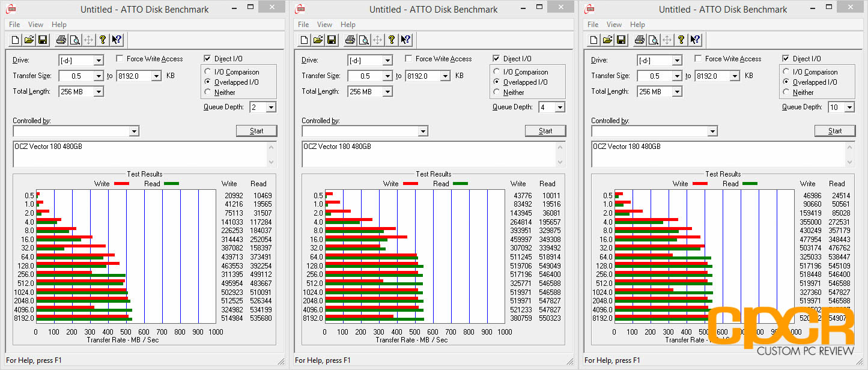Image resolution: width=868 pixels, height=370 pixels.
Task: Click the Open folder icon in left window
Action: coord(29,40)
